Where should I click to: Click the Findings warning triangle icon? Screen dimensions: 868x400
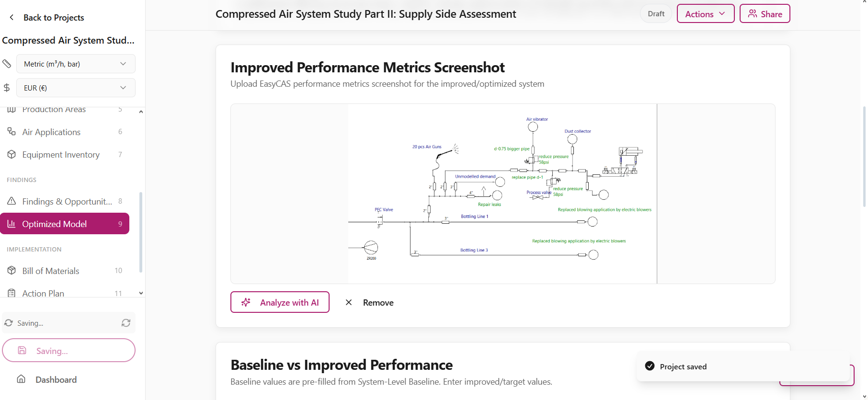pos(11,201)
